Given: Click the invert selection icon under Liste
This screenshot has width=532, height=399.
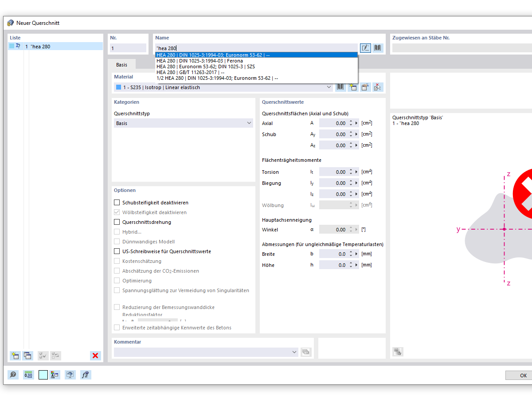Looking at the screenshot, I should pyautogui.click(x=55, y=356).
